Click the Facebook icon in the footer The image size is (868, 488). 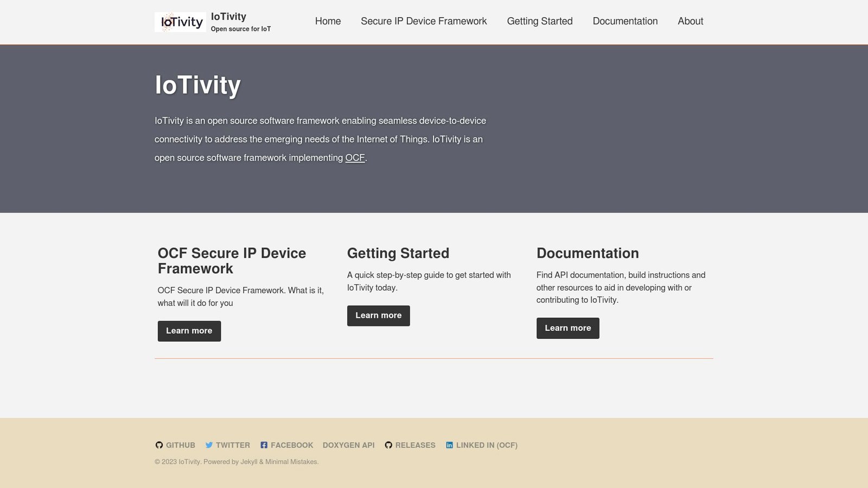pos(264,445)
